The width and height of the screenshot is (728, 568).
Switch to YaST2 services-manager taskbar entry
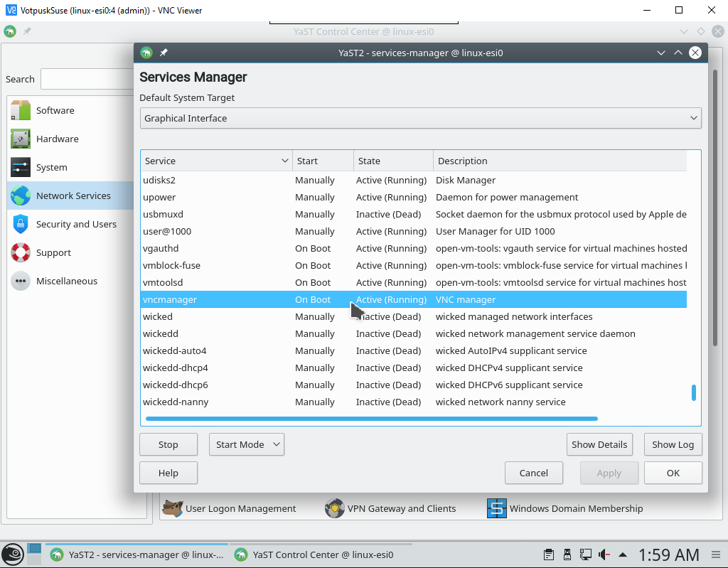click(x=137, y=554)
